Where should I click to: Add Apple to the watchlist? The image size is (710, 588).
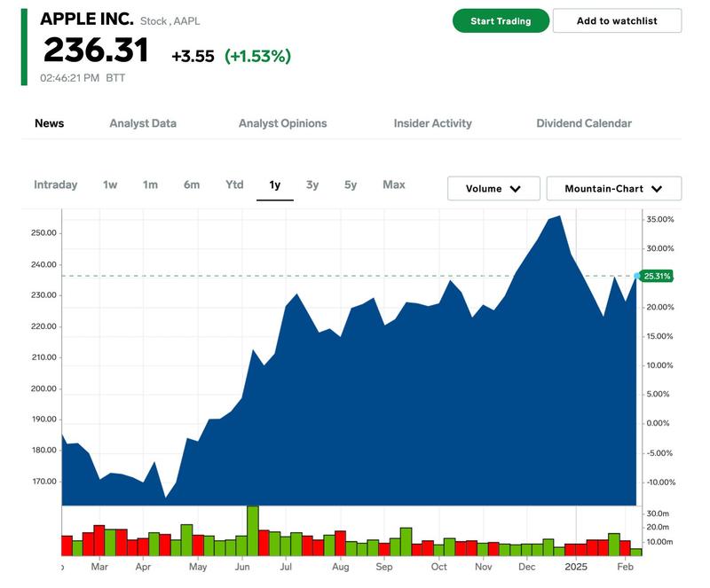[617, 20]
